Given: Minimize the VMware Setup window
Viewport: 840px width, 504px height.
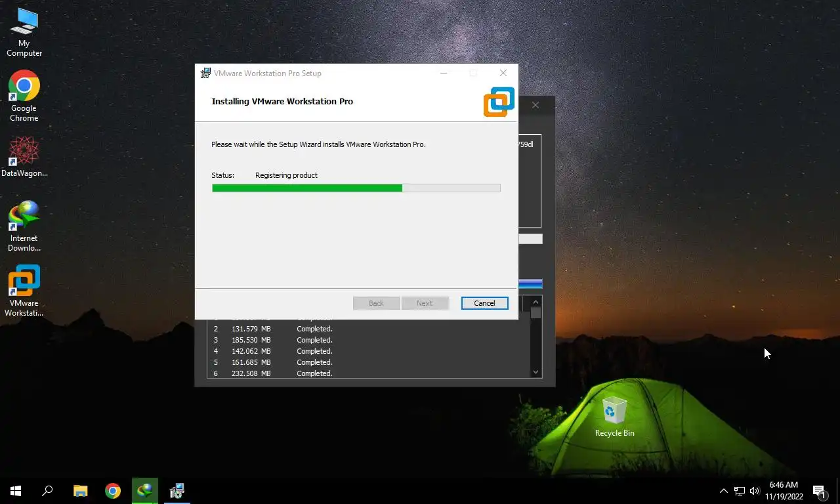Looking at the screenshot, I should point(444,73).
